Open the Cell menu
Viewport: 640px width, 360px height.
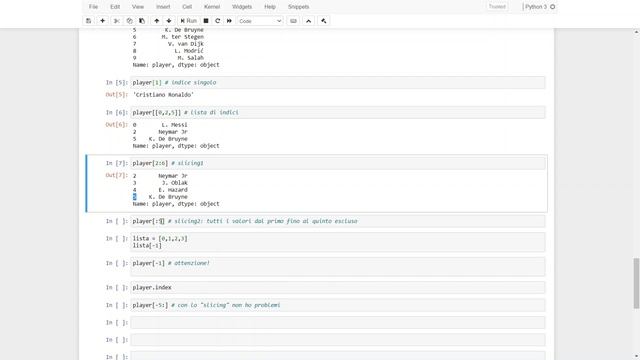(x=187, y=7)
